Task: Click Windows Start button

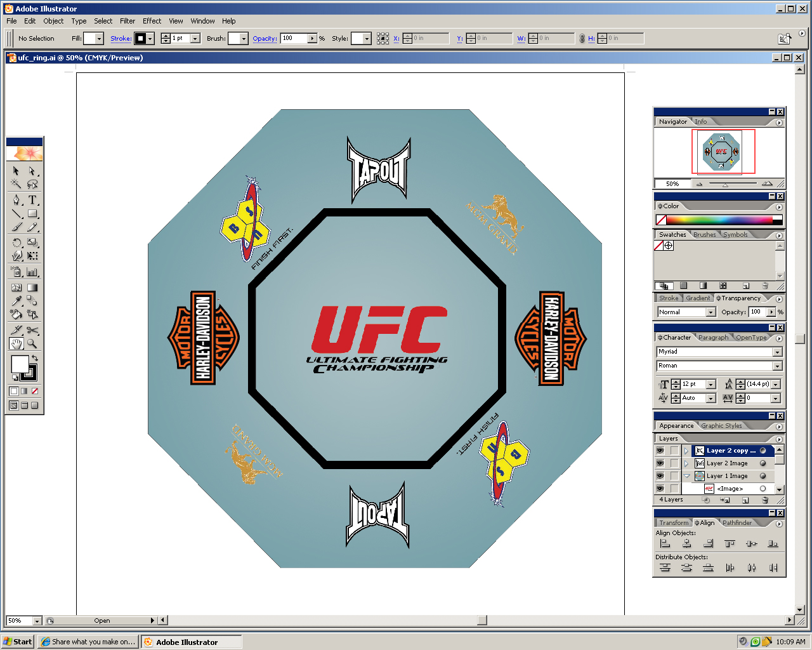Action: pos(18,642)
